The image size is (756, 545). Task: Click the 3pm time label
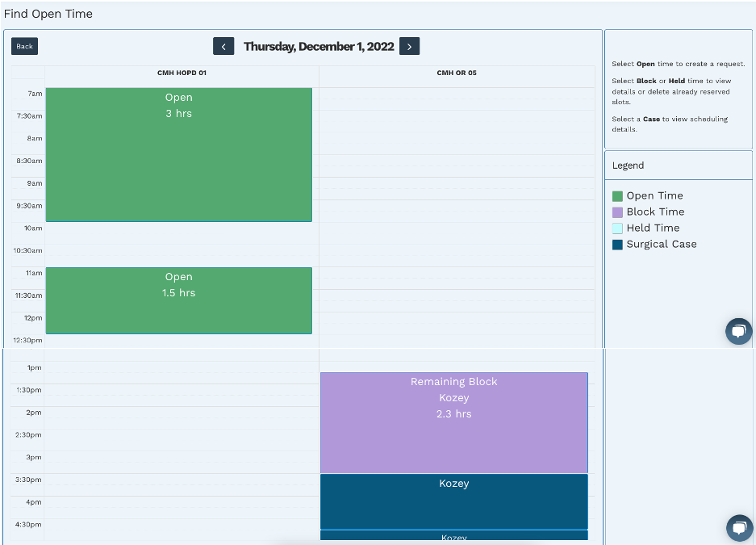(x=34, y=457)
